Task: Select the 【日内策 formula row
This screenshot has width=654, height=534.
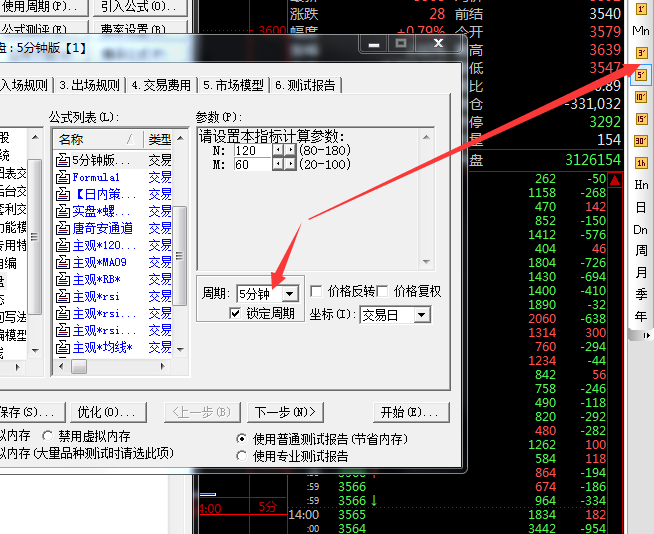Action: point(113,194)
